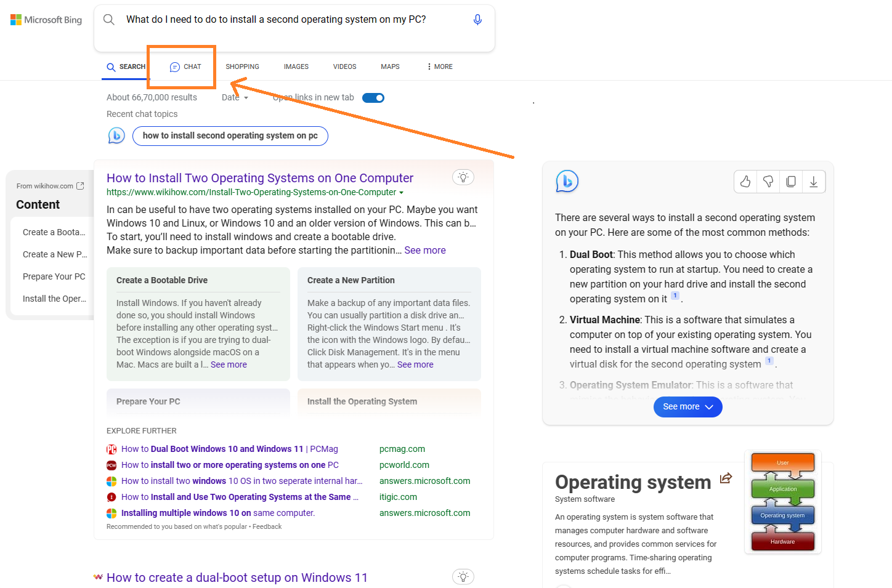
Task: Click See more in Create a New Partition card
Action: 415,364
